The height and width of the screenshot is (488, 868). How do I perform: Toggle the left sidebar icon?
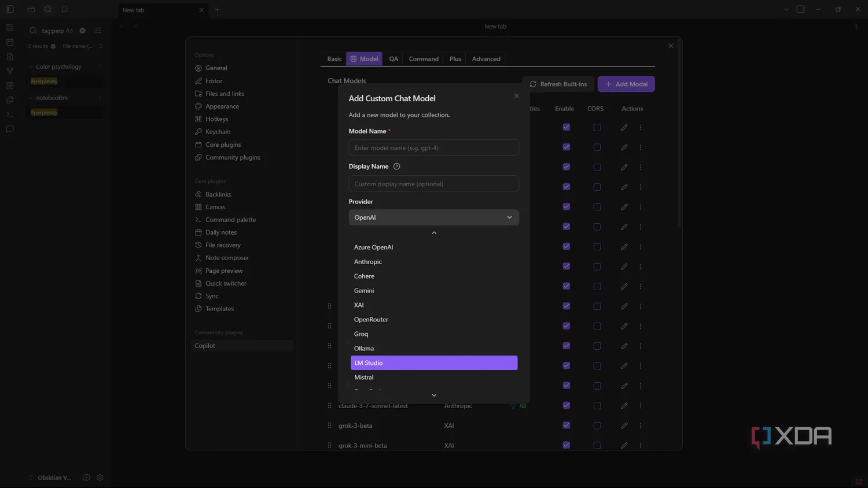(10, 9)
